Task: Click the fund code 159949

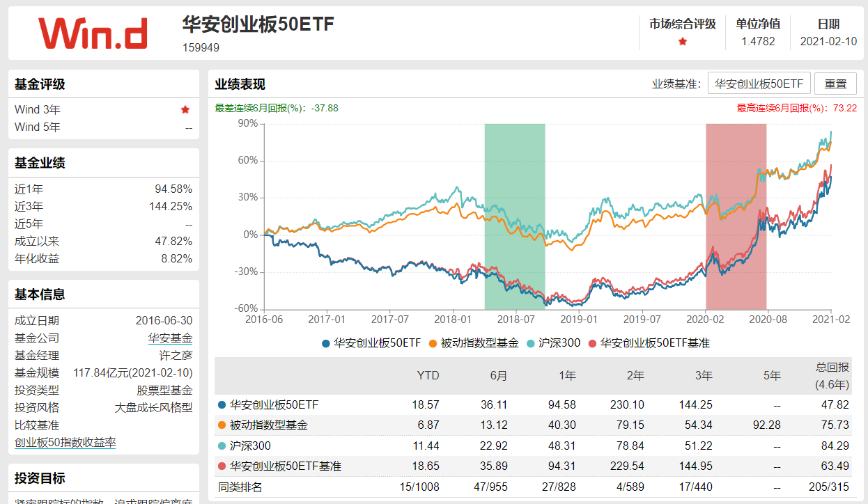Action: (x=201, y=48)
